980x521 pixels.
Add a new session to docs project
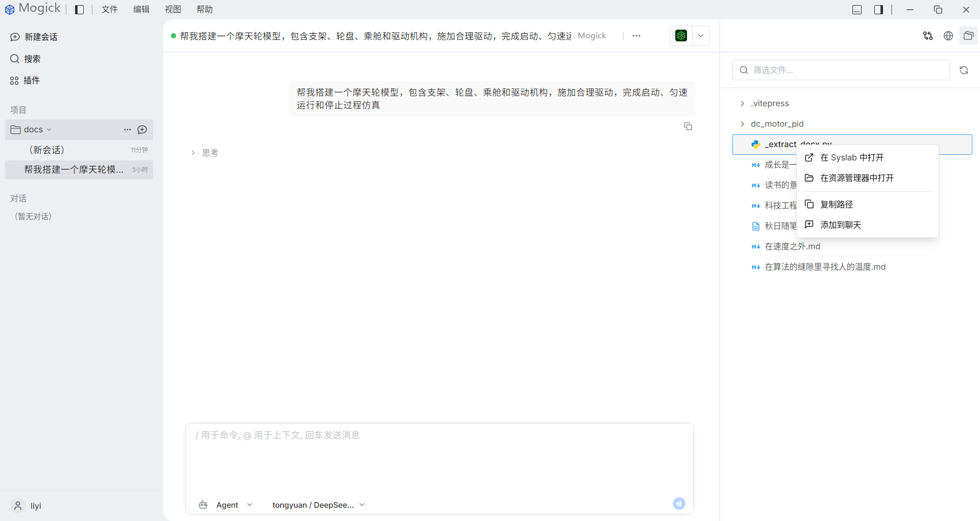coord(142,130)
